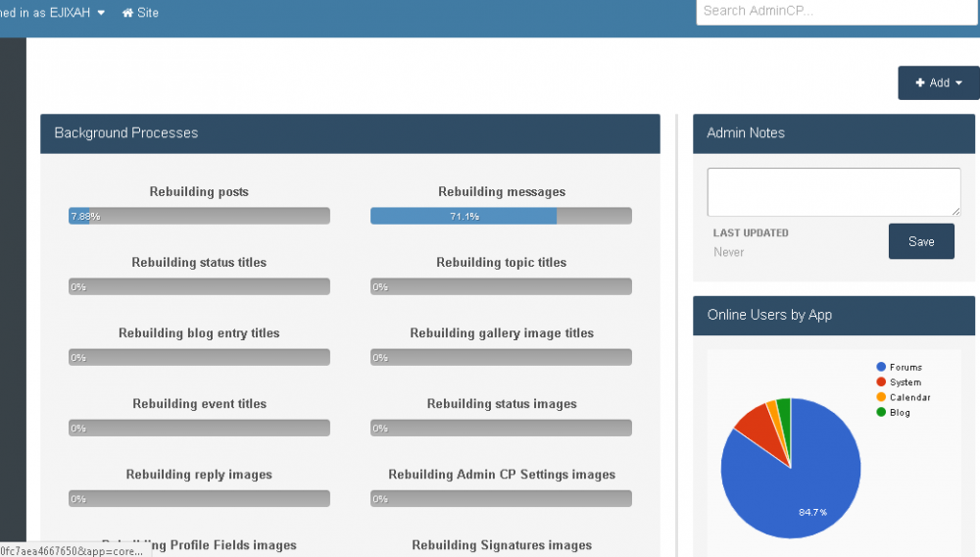Click the Admin Notes panel header

click(x=833, y=133)
